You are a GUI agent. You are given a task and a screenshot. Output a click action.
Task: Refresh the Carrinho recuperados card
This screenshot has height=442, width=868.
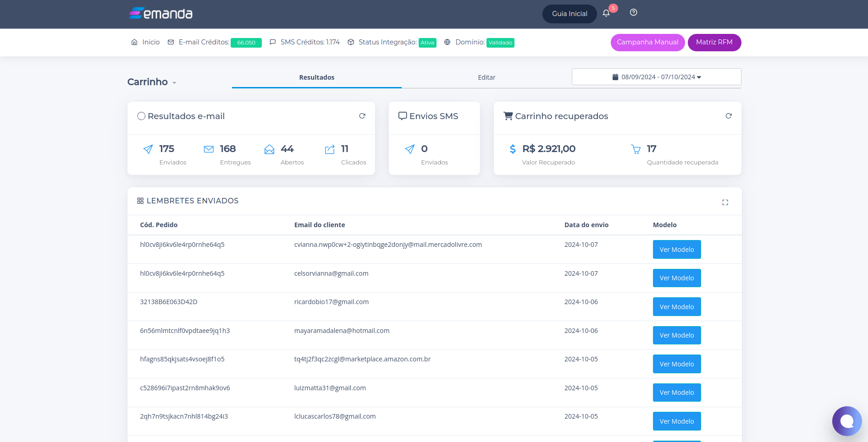coord(729,116)
